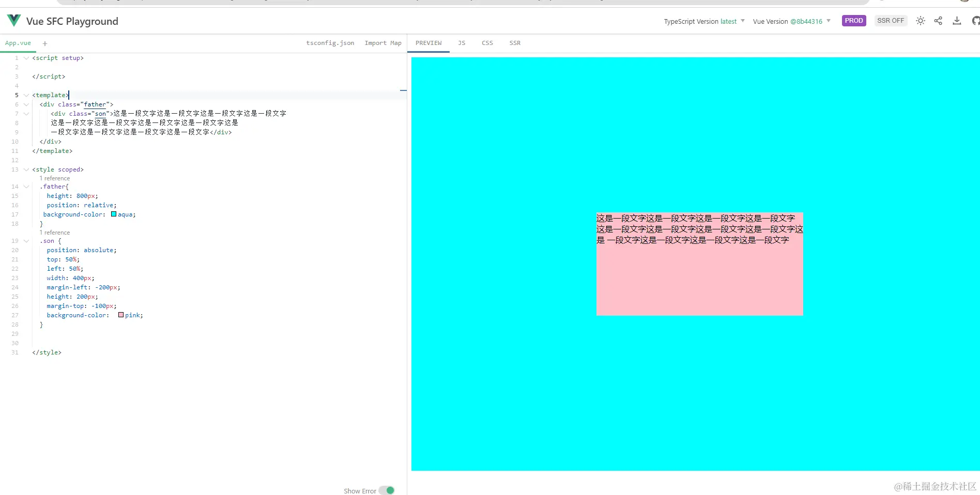This screenshot has width=980, height=495.
Task: Toggle light/dark theme with the sun icon
Action: tap(921, 21)
